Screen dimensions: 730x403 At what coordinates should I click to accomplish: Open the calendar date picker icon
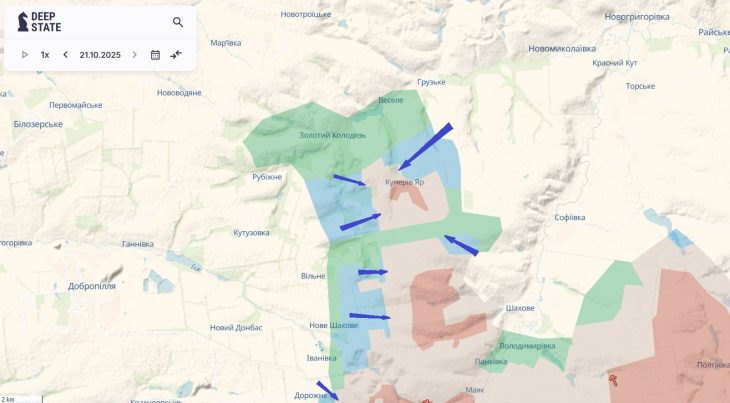pos(155,55)
